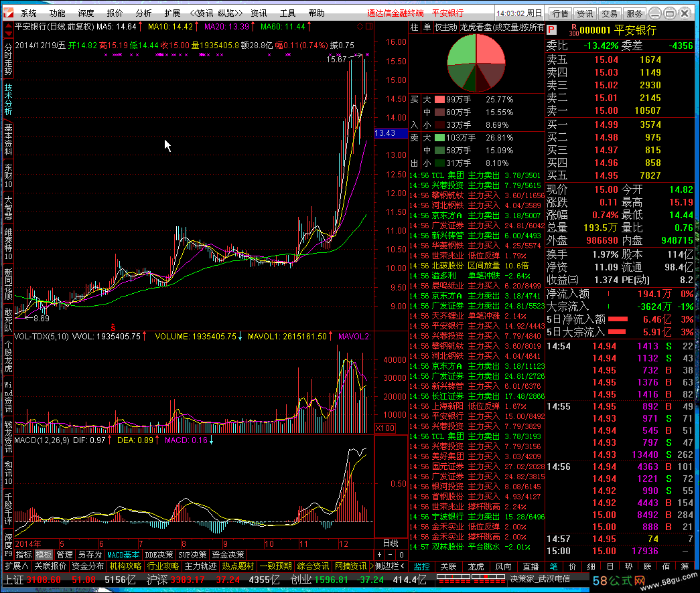Select the 价 tab
This screenshot has width=700, height=593.
click(x=572, y=567)
